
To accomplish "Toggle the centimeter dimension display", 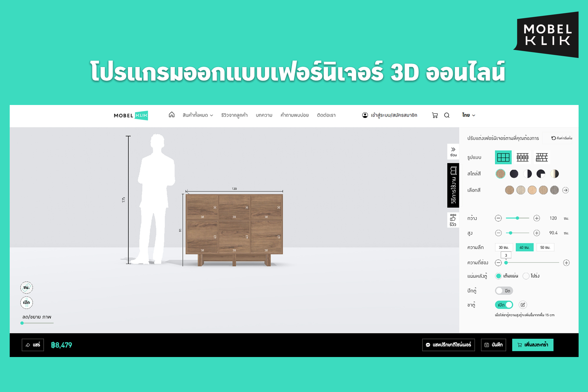I will coord(26,287).
